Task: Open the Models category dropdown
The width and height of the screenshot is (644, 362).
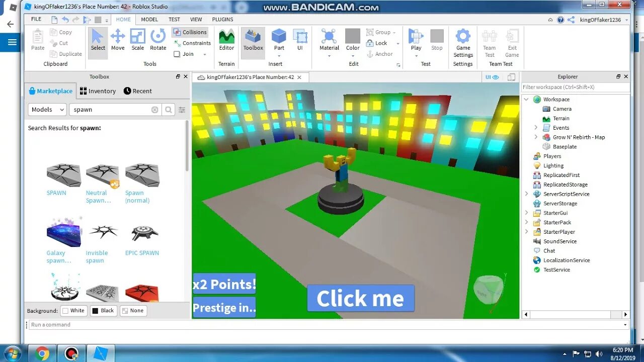Action: [47, 110]
